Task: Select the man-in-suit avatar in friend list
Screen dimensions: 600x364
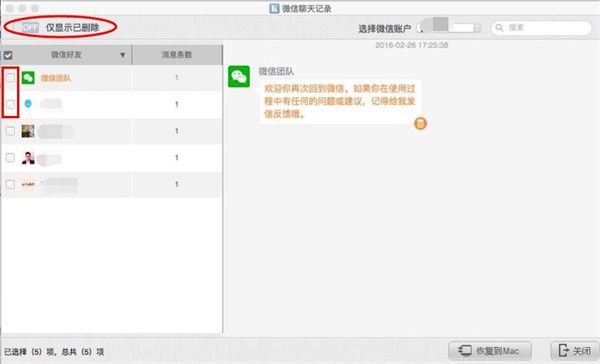Action: coord(28,158)
